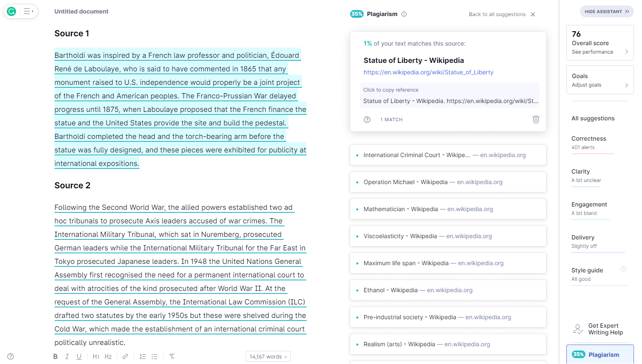Image resolution: width=642 pixels, height=364 pixels.
Task: Click the expert writing help person icon
Action: pos(578,329)
